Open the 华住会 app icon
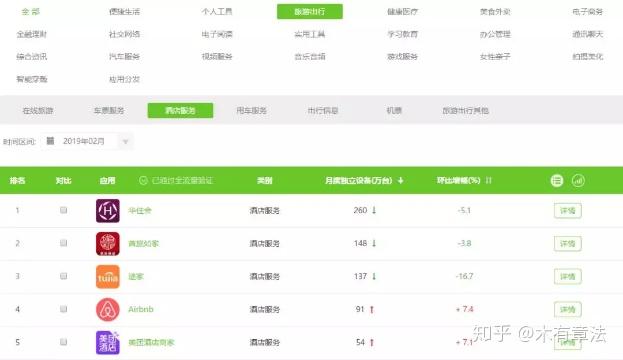This screenshot has width=623, height=360. coord(108,211)
